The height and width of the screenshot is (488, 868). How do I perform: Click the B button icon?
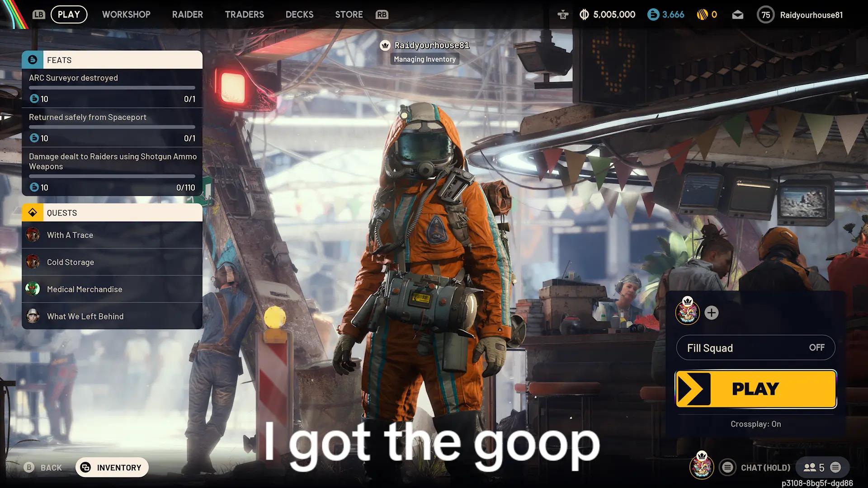tap(29, 467)
